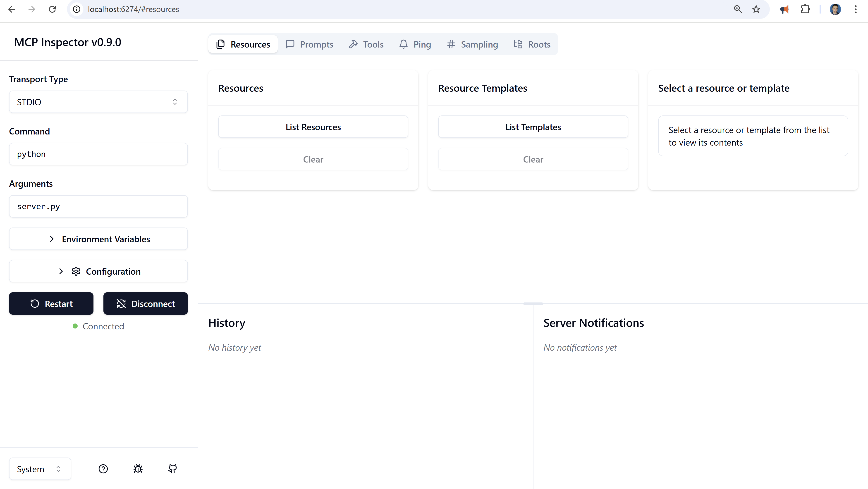868x489 pixels.
Task: Expand the Environment Variables section
Action: [98, 239]
